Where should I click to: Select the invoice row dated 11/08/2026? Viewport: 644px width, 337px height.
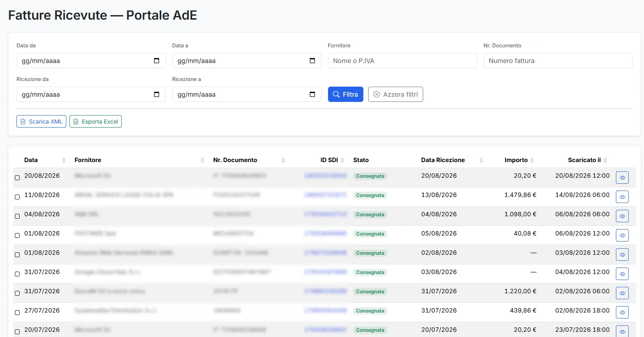(x=17, y=197)
